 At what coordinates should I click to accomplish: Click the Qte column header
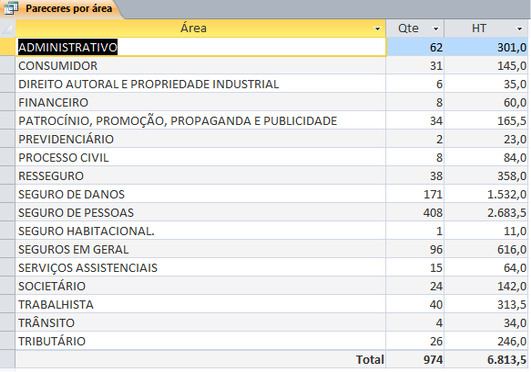point(415,28)
